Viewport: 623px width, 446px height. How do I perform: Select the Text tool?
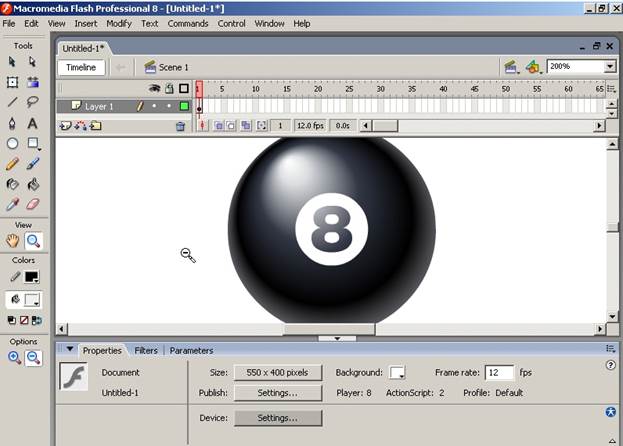click(x=33, y=123)
